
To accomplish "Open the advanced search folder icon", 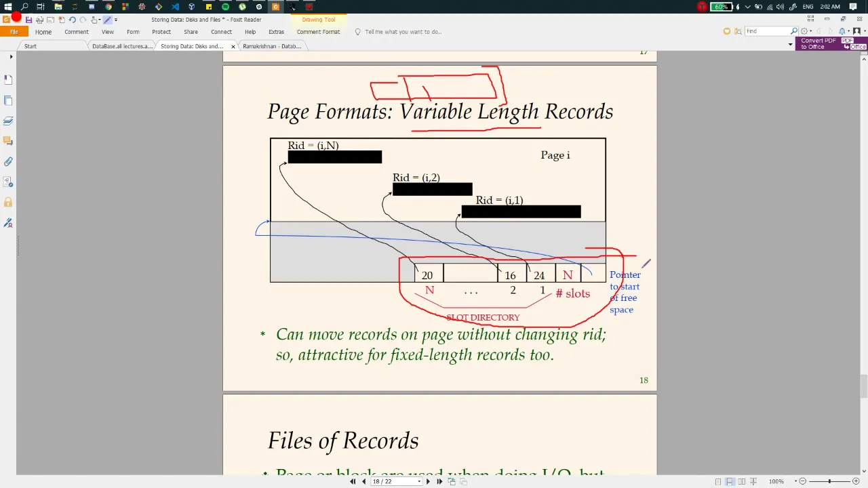I will click(x=738, y=31).
